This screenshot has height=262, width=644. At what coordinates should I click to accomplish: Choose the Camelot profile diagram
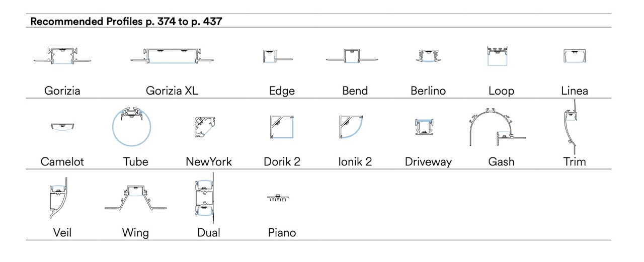tap(62, 126)
